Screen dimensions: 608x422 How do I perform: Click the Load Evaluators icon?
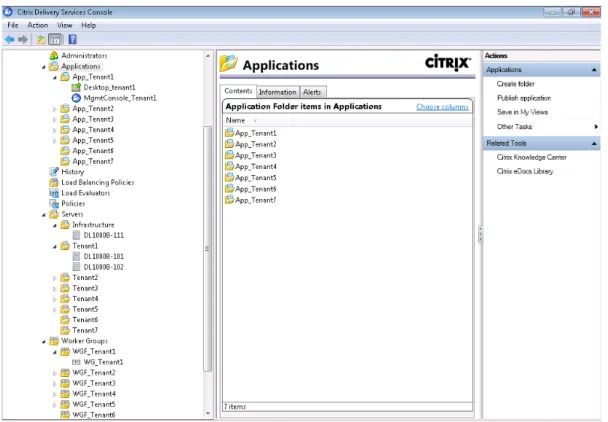(54, 193)
